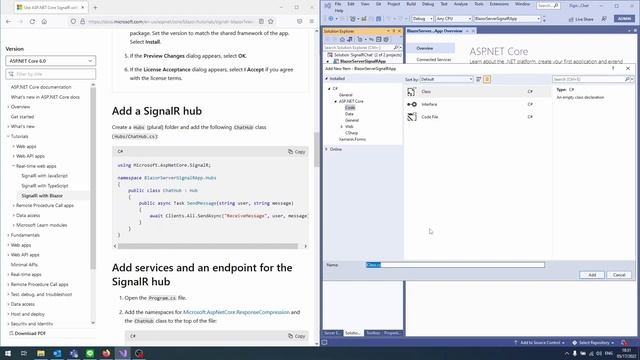Open the Debug menu in Visual Studio

[428, 4]
